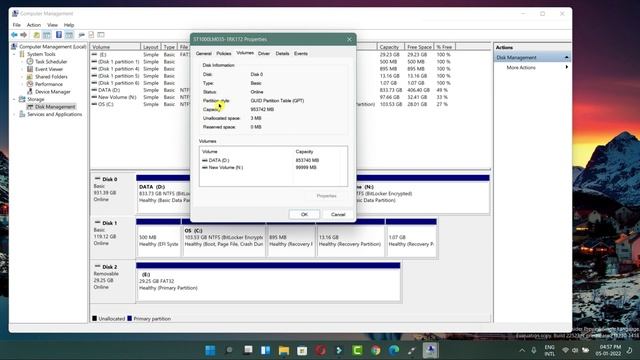Viewport: 640px width, 360px height.
Task: Open the Action menu
Action: (34, 25)
